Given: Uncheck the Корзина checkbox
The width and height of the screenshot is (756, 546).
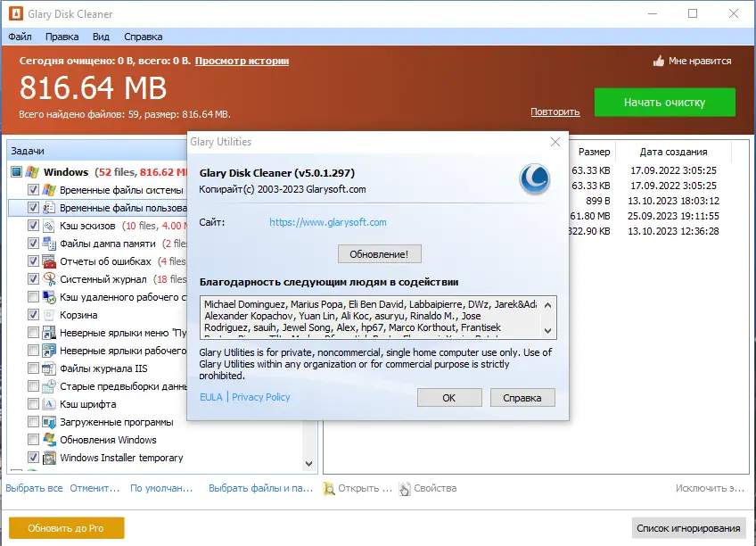Looking at the screenshot, I should tap(33, 315).
